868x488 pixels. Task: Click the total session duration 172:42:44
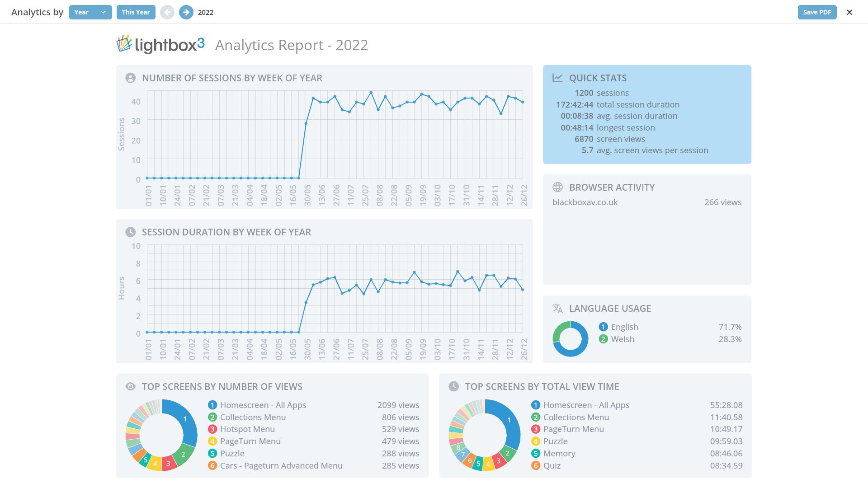tap(618, 105)
